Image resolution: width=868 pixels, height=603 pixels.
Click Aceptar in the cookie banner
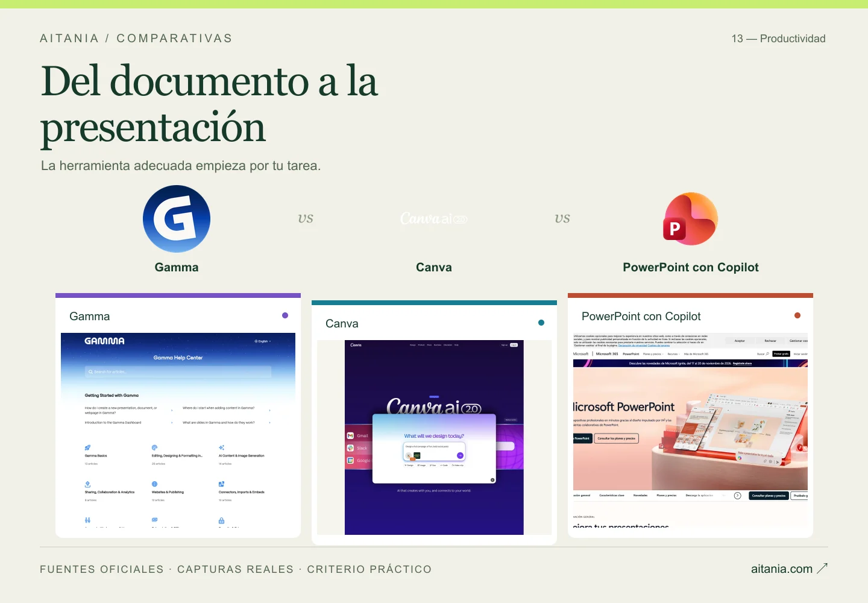tap(740, 341)
